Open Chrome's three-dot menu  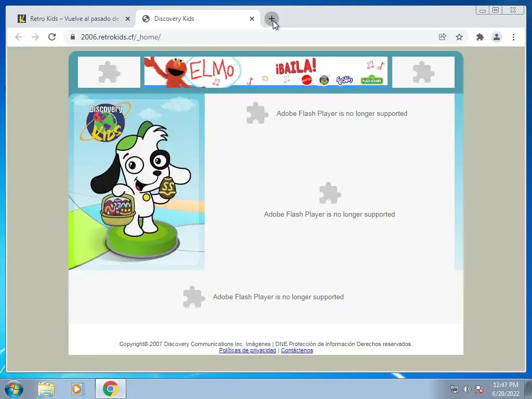coord(513,37)
